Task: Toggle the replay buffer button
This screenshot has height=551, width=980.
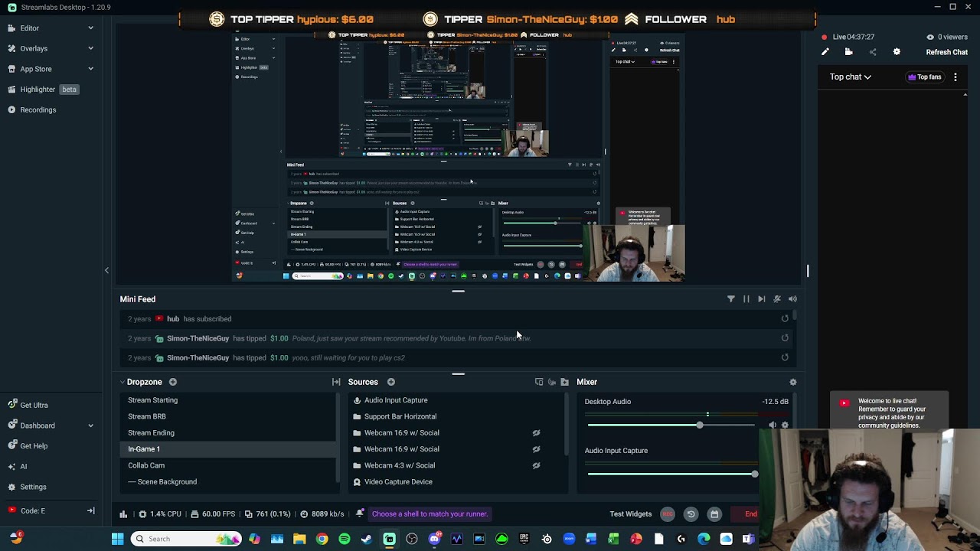Action: (x=691, y=514)
